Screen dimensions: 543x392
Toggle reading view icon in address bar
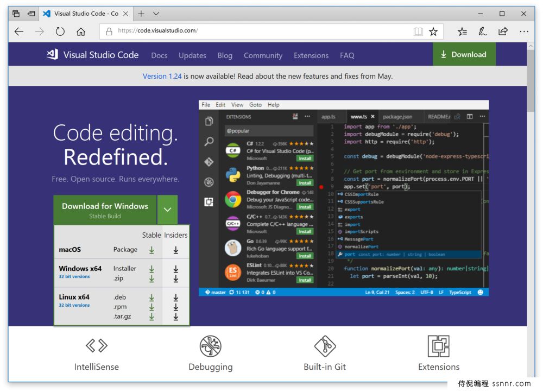tap(418, 32)
